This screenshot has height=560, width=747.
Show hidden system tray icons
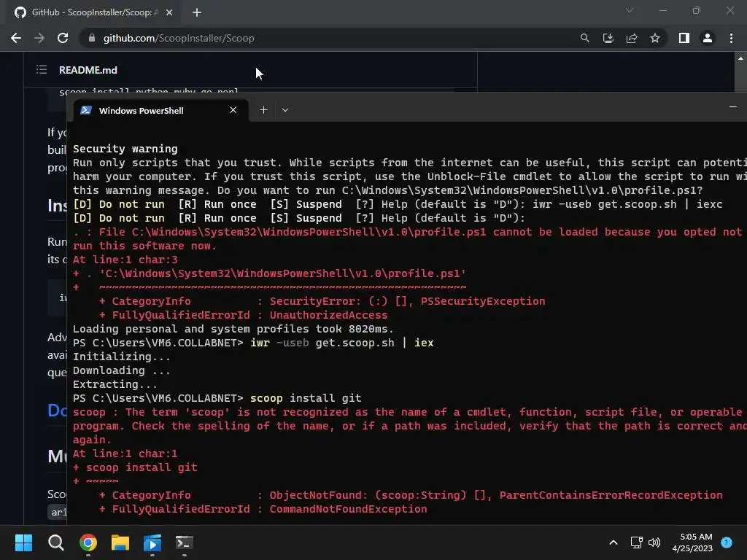pos(614,542)
